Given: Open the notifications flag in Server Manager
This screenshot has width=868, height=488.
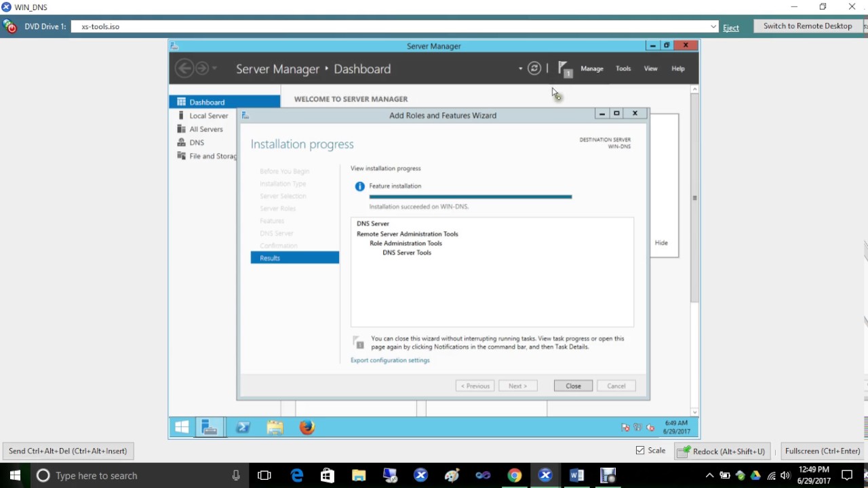Looking at the screenshot, I should [565, 68].
